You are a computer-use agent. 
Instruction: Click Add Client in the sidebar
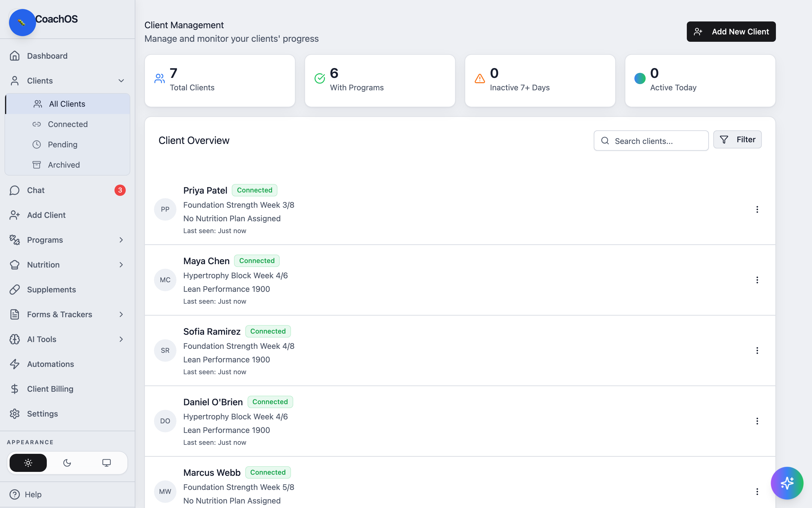tap(67, 215)
